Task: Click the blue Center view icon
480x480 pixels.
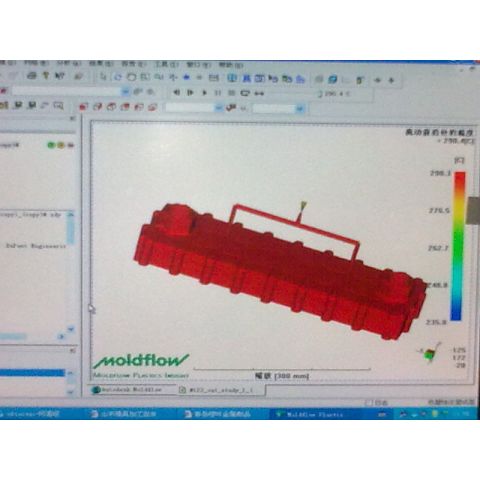Action: 187,77
